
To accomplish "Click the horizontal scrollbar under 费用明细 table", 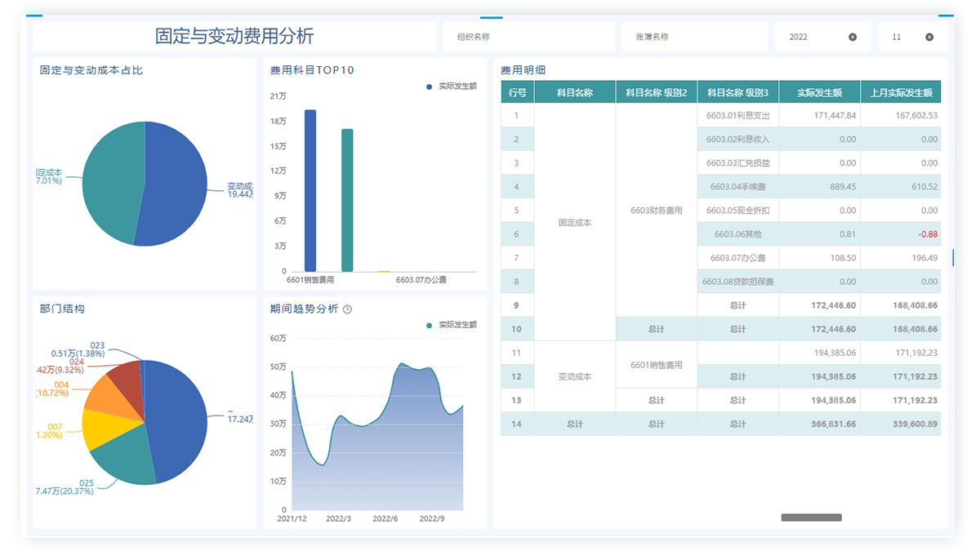I will pyautogui.click(x=811, y=518).
